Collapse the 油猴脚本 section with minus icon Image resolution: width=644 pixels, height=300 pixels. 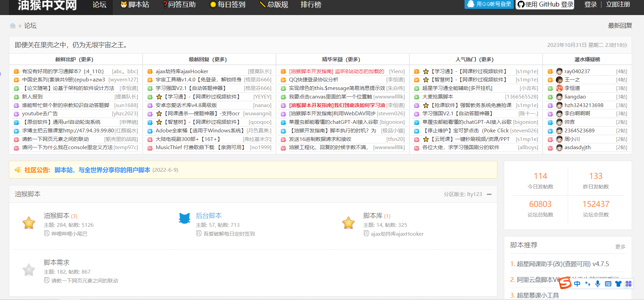(x=489, y=194)
